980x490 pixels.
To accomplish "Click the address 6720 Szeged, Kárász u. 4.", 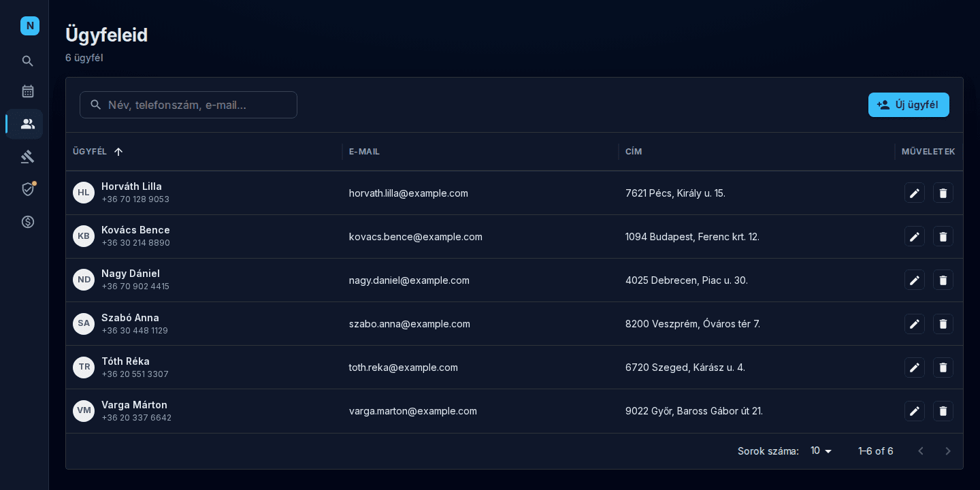I will [x=685, y=367].
